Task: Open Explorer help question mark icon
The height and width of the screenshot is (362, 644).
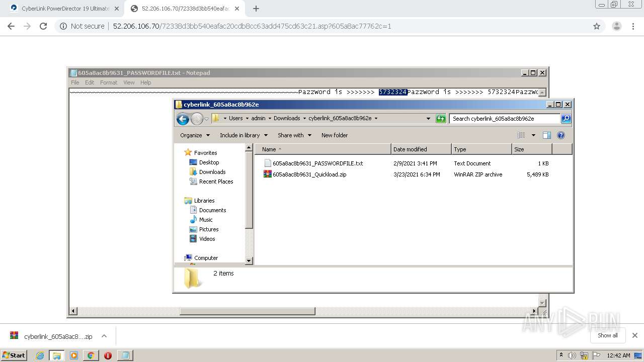Action: coord(561,135)
